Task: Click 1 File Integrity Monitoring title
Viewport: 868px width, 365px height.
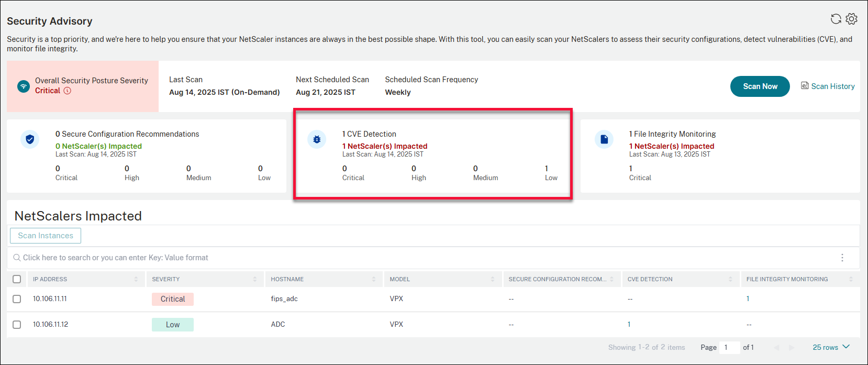Action: click(x=672, y=134)
